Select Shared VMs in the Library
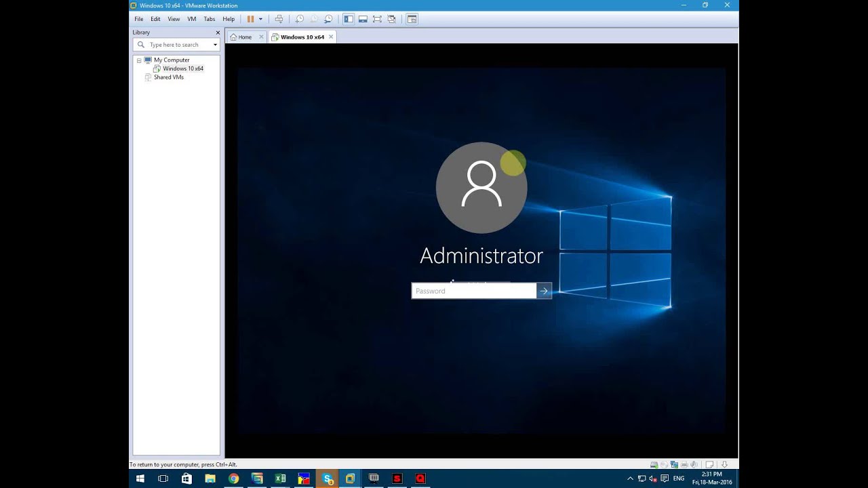This screenshot has height=488, width=868. point(169,77)
